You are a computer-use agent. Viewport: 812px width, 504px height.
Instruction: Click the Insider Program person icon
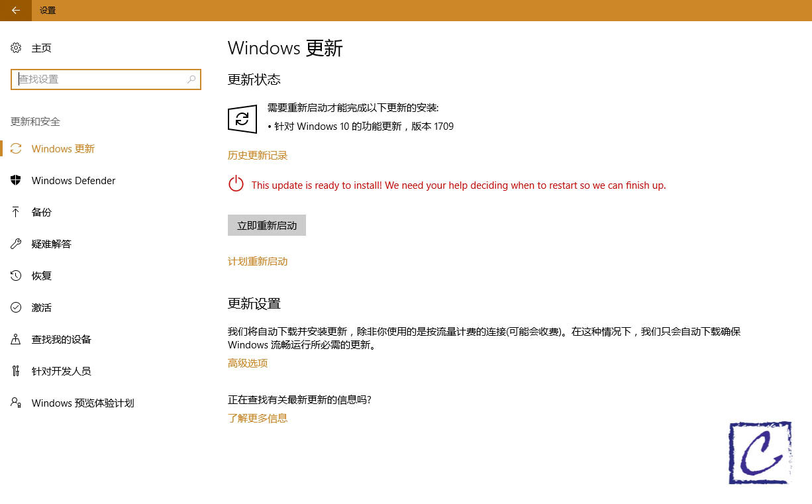pos(16,403)
